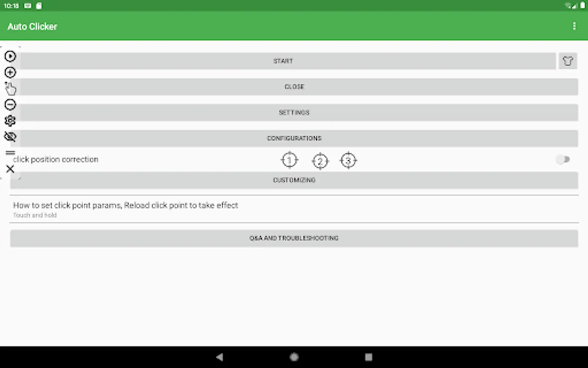The width and height of the screenshot is (588, 368).
Task: Select crosshair target number 2
Action: coord(320,161)
